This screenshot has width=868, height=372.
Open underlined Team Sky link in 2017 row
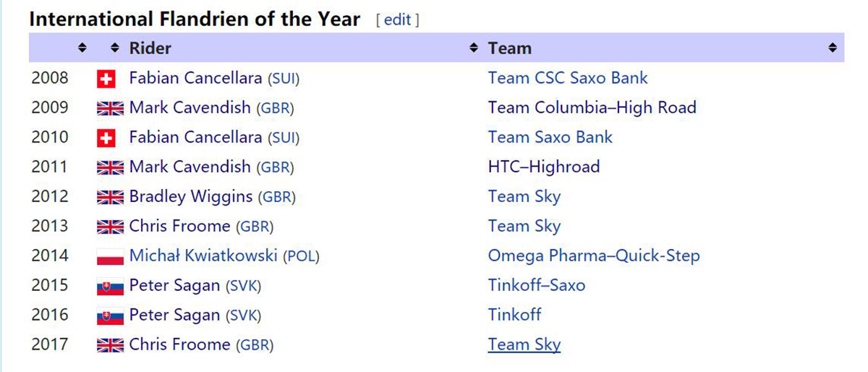click(x=524, y=345)
